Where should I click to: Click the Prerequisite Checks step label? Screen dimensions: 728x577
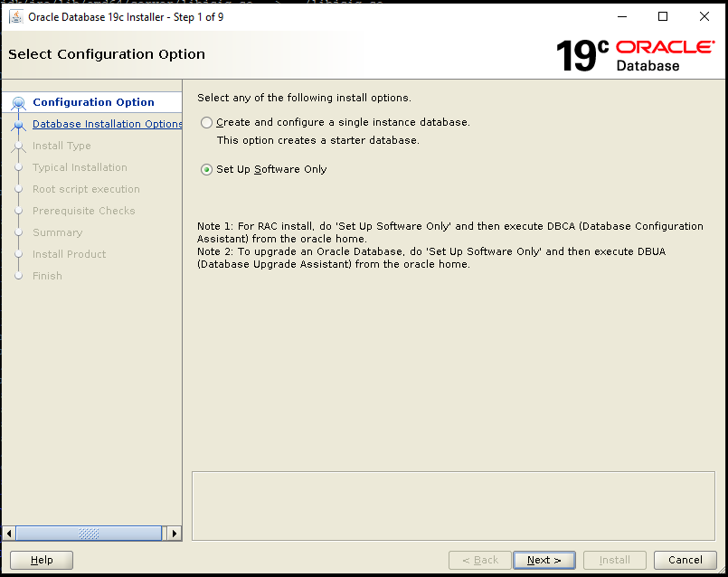(x=83, y=211)
